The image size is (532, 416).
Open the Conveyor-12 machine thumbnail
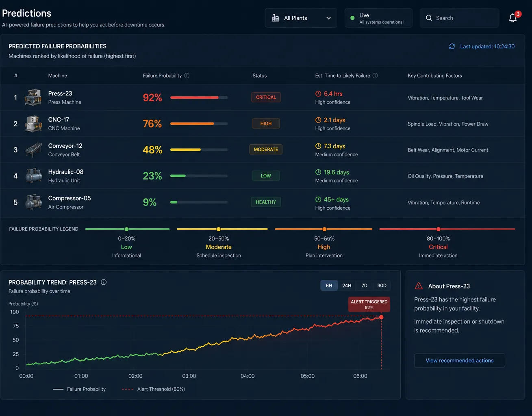33,150
